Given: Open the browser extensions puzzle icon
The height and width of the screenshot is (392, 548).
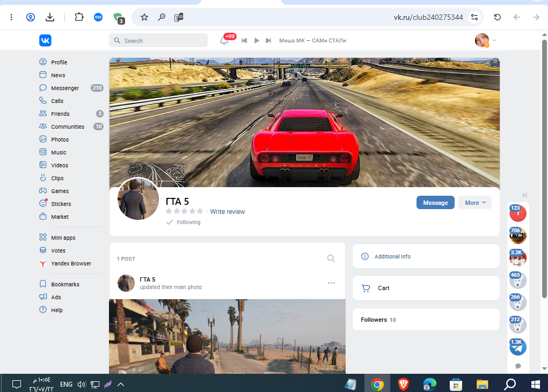Looking at the screenshot, I should pyautogui.click(x=79, y=17).
